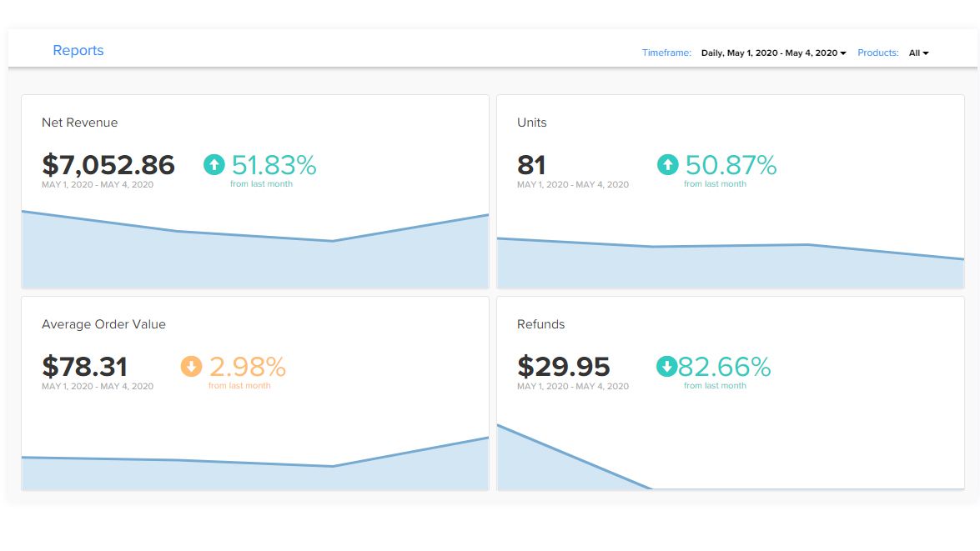
Task: Click the Products label
Action: (877, 53)
